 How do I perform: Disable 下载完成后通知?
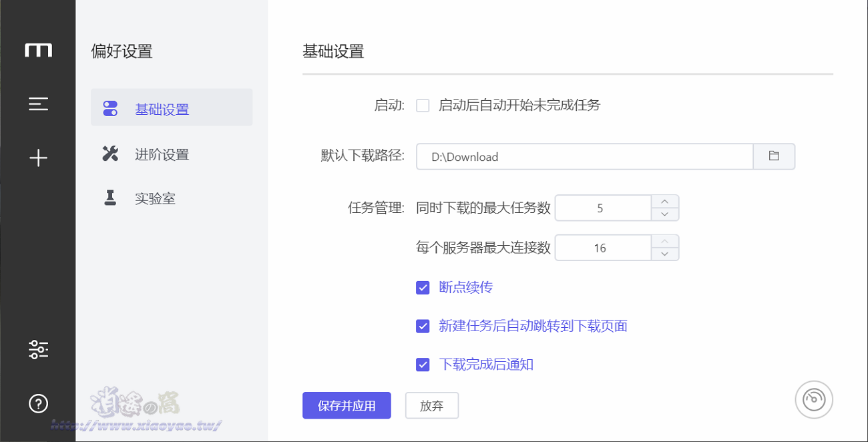(423, 365)
